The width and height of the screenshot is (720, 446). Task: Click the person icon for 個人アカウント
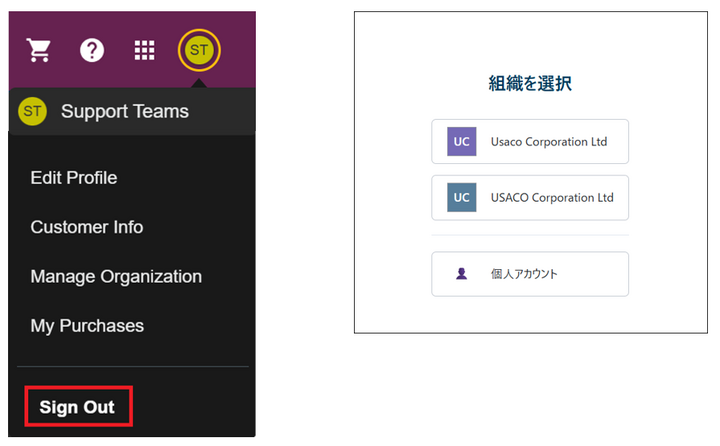click(x=461, y=274)
